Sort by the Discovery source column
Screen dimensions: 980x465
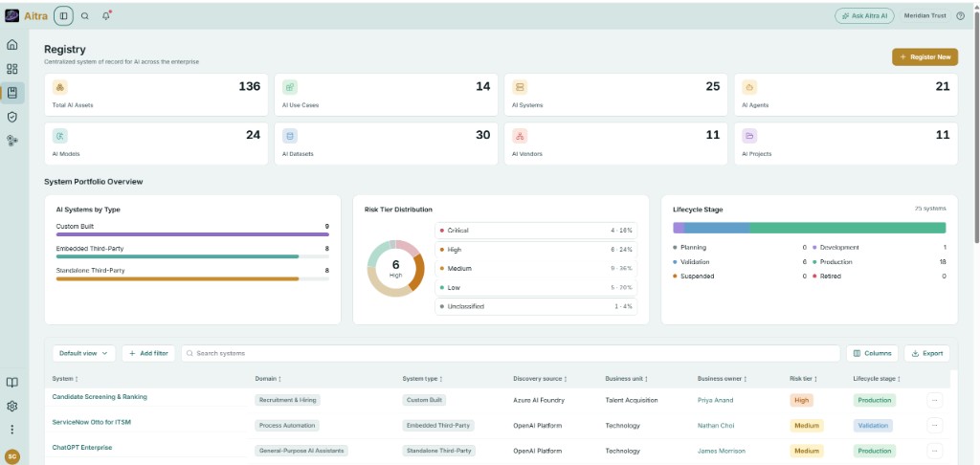click(540, 379)
